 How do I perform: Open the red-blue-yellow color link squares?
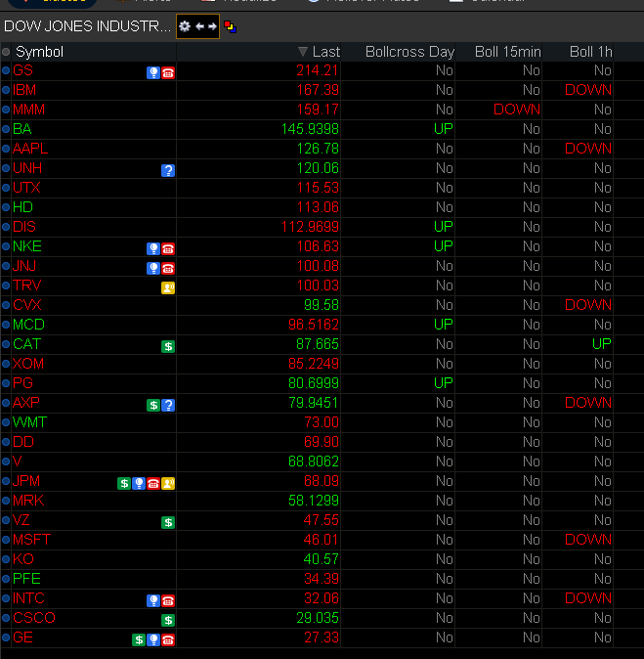tap(229, 26)
